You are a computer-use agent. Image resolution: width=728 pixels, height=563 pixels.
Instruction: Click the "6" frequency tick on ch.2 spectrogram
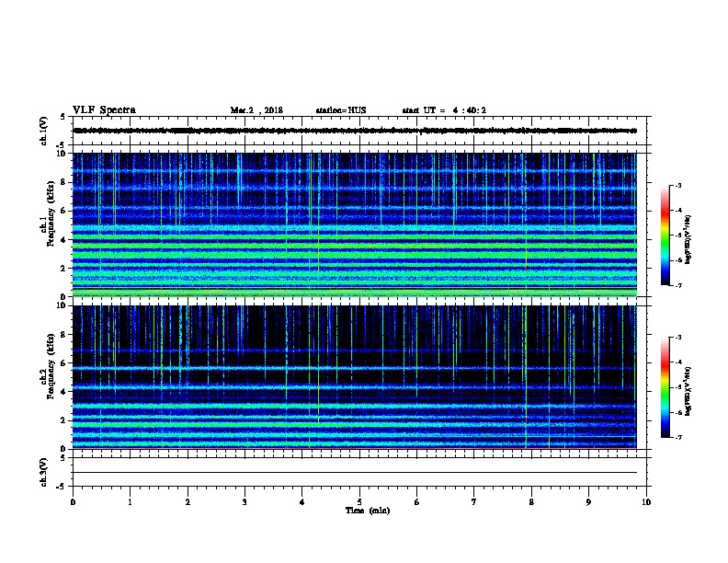point(64,362)
